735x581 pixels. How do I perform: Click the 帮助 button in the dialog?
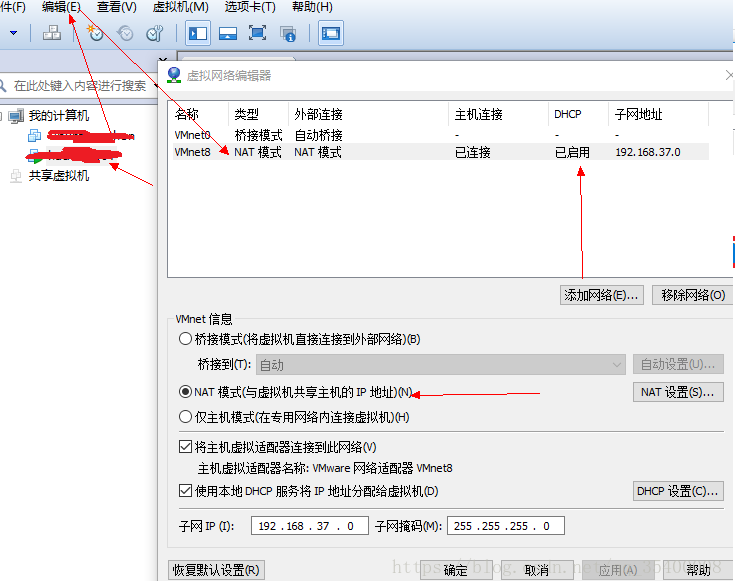click(x=698, y=570)
